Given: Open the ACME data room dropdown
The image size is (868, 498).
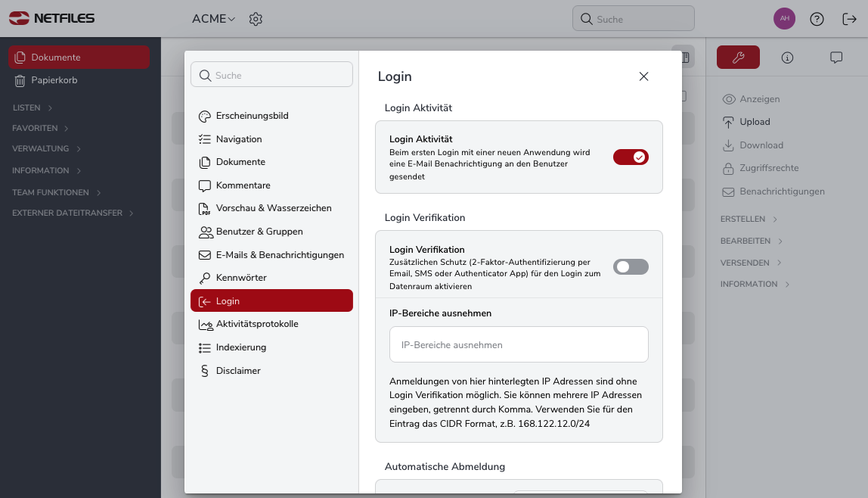Looking at the screenshot, I should pyautogui.click(x=214, y=19).
